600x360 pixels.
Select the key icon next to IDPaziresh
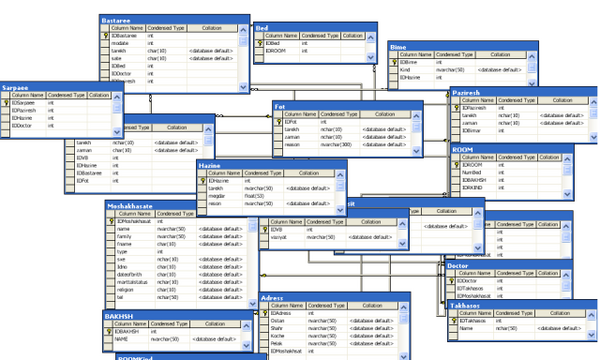click(456, 108)
